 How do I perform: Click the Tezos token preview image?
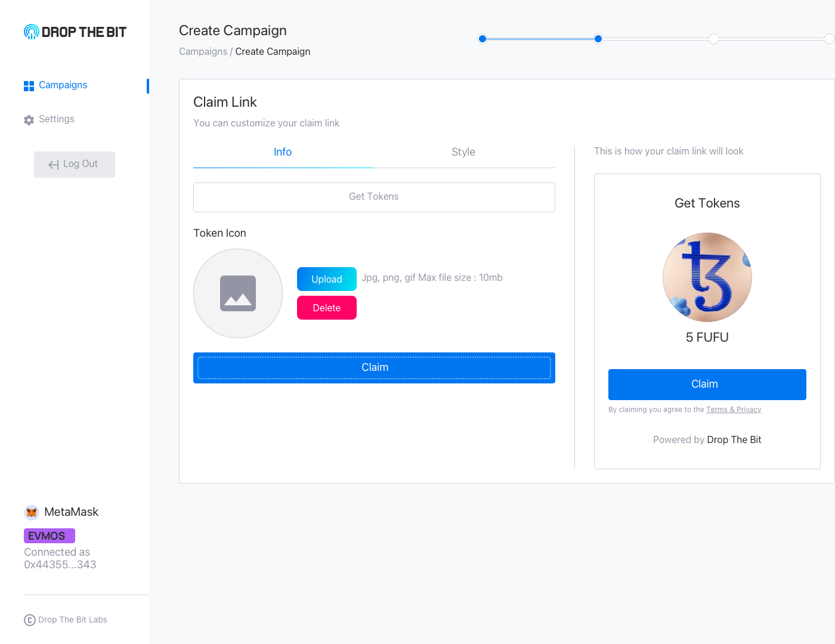coord(707,277)
